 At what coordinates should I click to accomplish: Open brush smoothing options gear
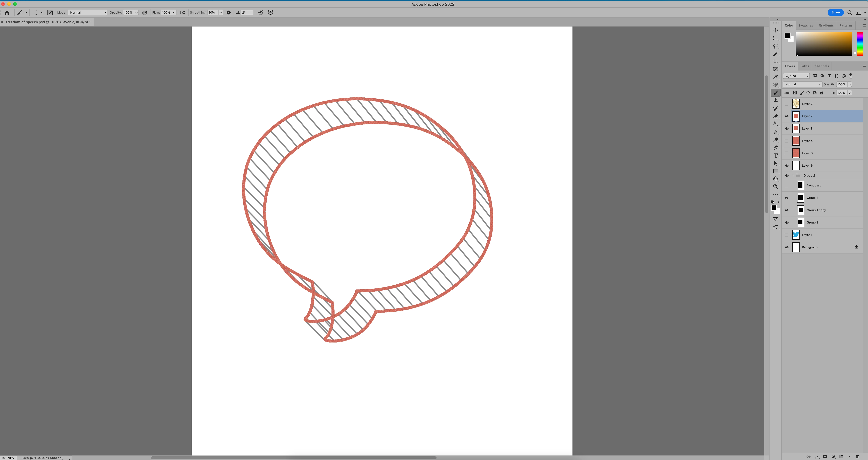click(229, 13)
